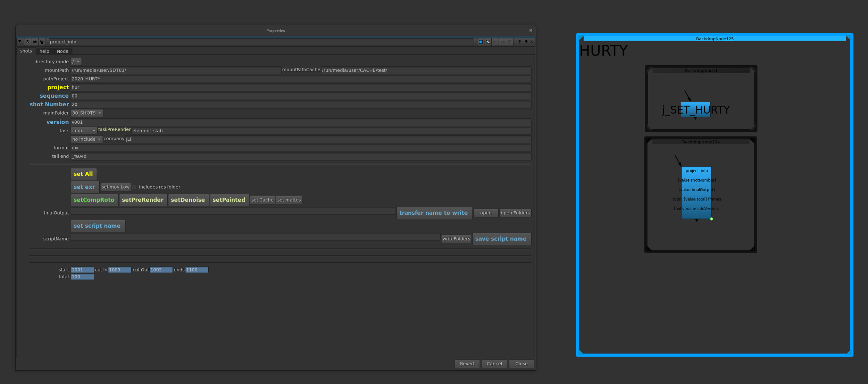This screenshot has height=384, width=868.
Task: Open the mainFolder 30_SHOTS dropdown
Action: [87, 113]
